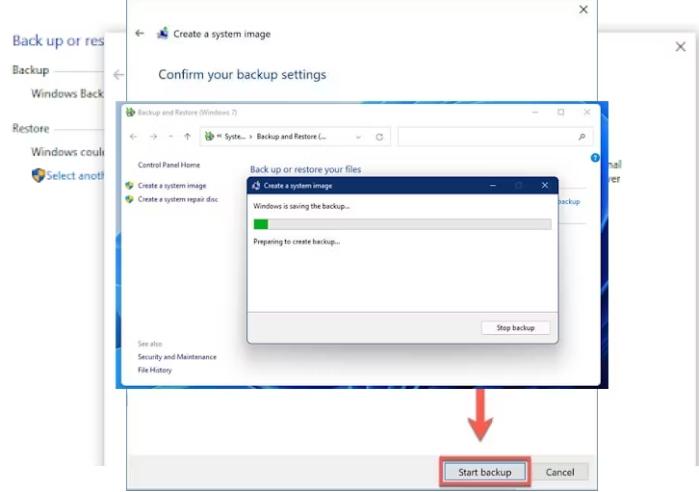Open Create a system image link in sidebar
Viewport: 699px width, 492px height.
click(172, 185)
